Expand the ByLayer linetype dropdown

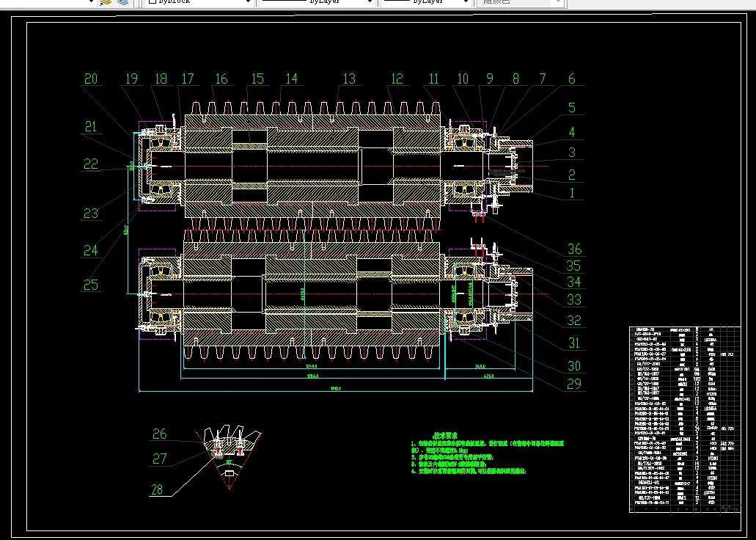click(x=368, y=3)
